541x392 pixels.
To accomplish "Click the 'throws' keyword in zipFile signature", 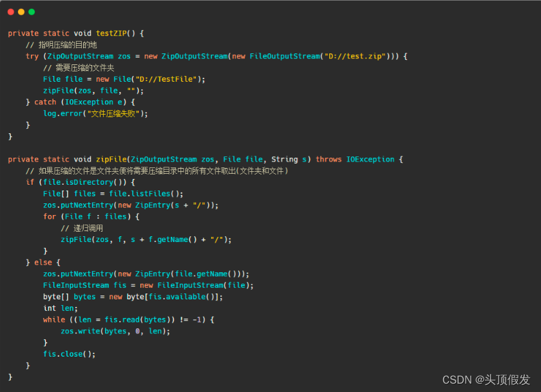I will click(328, 159).
